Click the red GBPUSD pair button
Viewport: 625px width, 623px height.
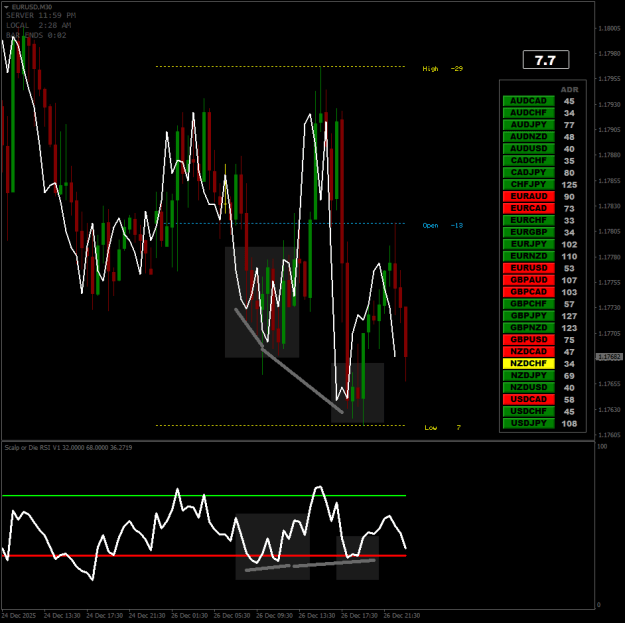(x=529, y=340)
